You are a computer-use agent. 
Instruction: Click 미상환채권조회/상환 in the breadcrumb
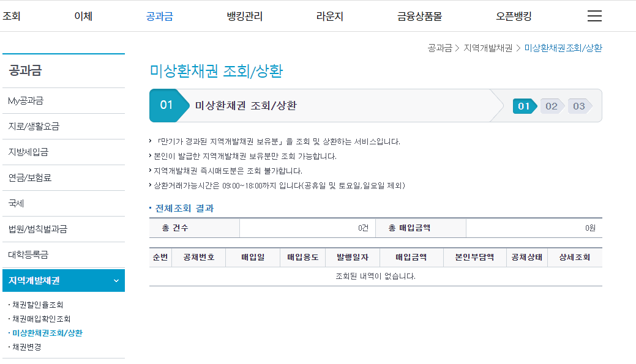point(563,48)
